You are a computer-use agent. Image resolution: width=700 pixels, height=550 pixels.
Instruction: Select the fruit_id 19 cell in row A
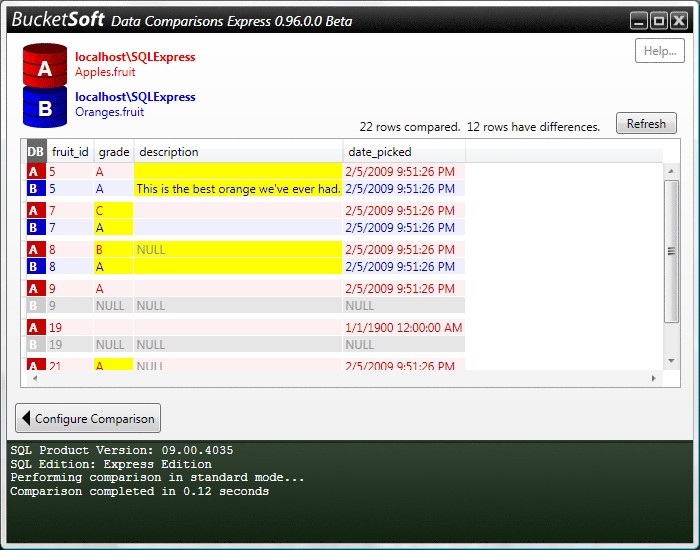click(x=70, y=327)
